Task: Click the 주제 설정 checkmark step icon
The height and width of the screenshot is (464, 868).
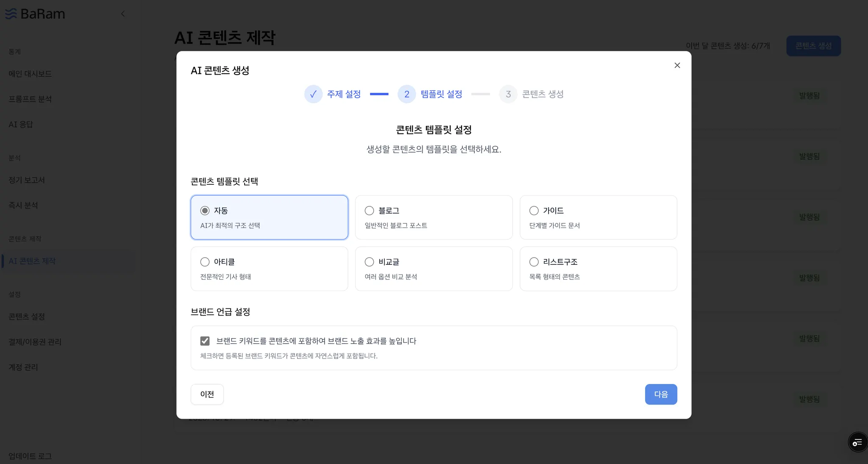Action: 313,94
